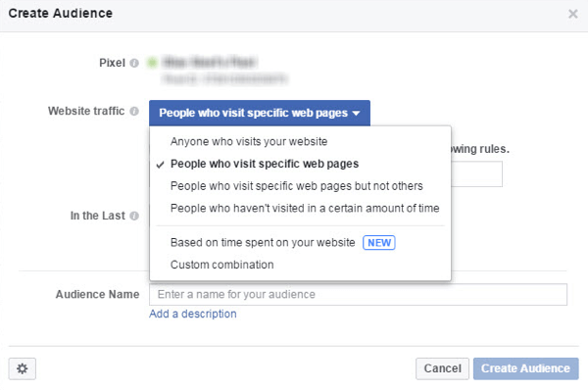Screen dimensions: 588x390
Task: Click the NEW badge in menu
Action: tap(379, 243)
